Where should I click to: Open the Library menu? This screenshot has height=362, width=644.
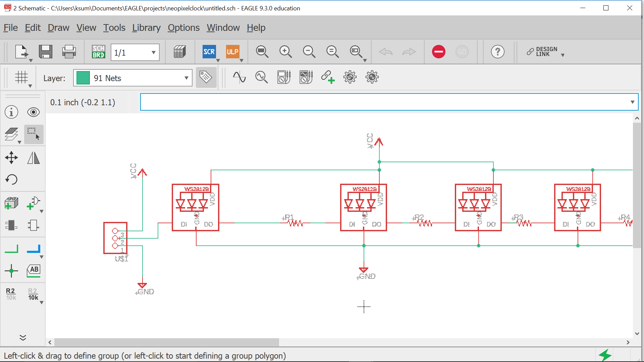click(146, 28)
